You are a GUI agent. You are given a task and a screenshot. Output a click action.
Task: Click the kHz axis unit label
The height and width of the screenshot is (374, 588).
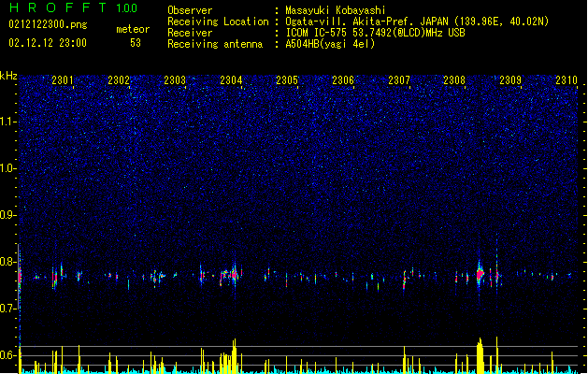[8, 76]
